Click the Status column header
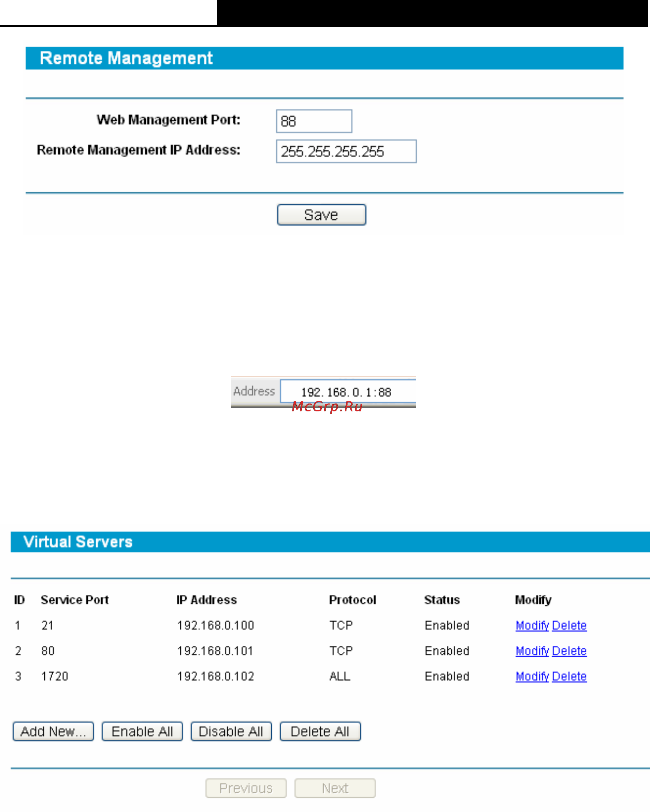The height and width of the screenshot is (812, 650). tap(442, 600)
